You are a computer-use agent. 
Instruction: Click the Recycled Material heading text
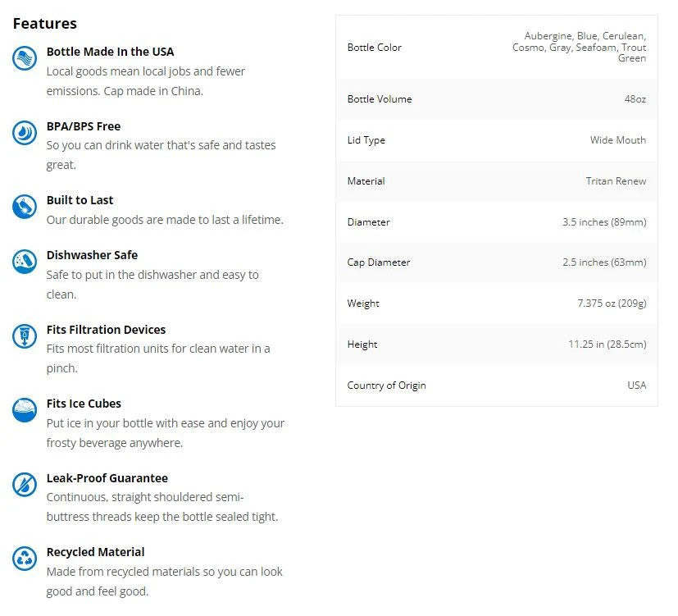(96, 552)
